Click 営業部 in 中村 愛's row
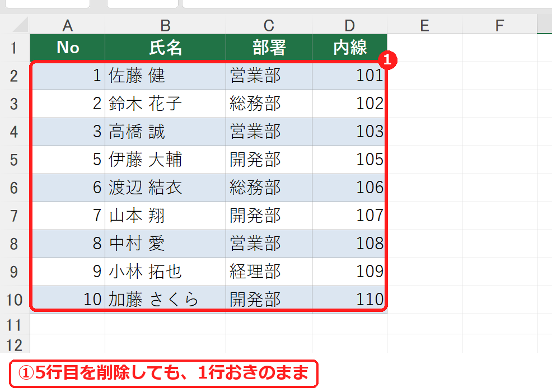 (269, 244)
